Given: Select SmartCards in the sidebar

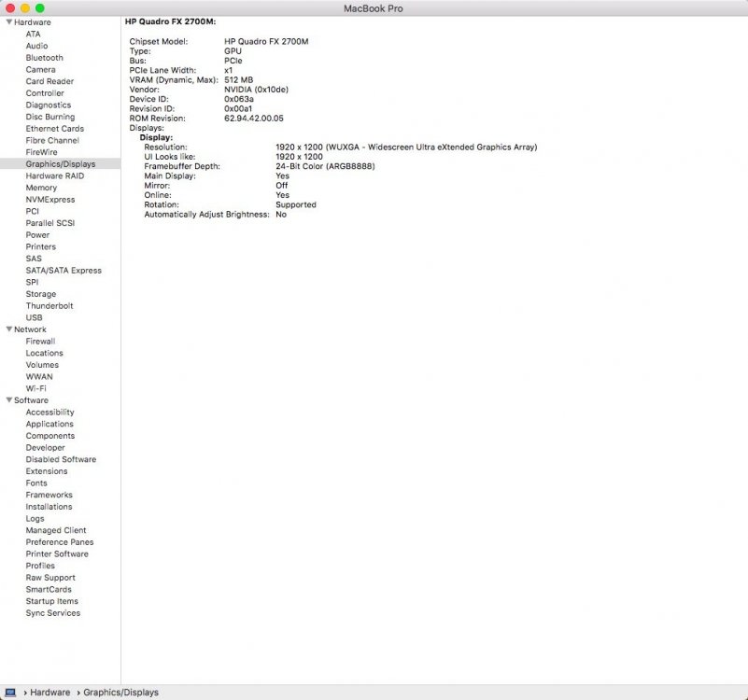Looking at the screenshot, I should tap(49, 589).
